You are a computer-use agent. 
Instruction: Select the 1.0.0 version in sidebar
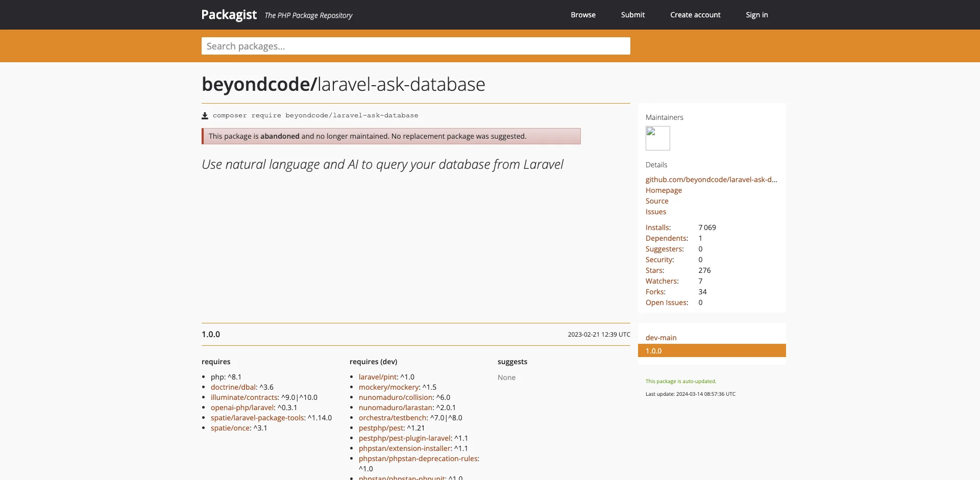(x=712, y=350)
